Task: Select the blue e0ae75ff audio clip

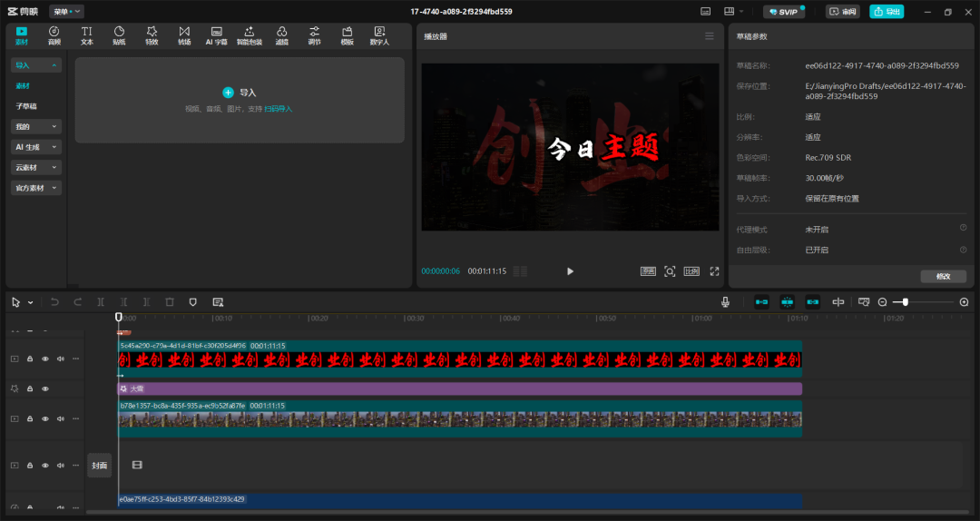Action: pyautogui.click(x=460, y=501)
